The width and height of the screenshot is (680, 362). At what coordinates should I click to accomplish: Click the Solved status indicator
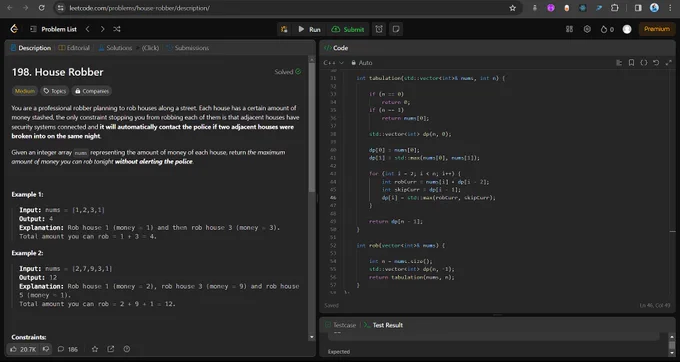(x=288, y=72)
